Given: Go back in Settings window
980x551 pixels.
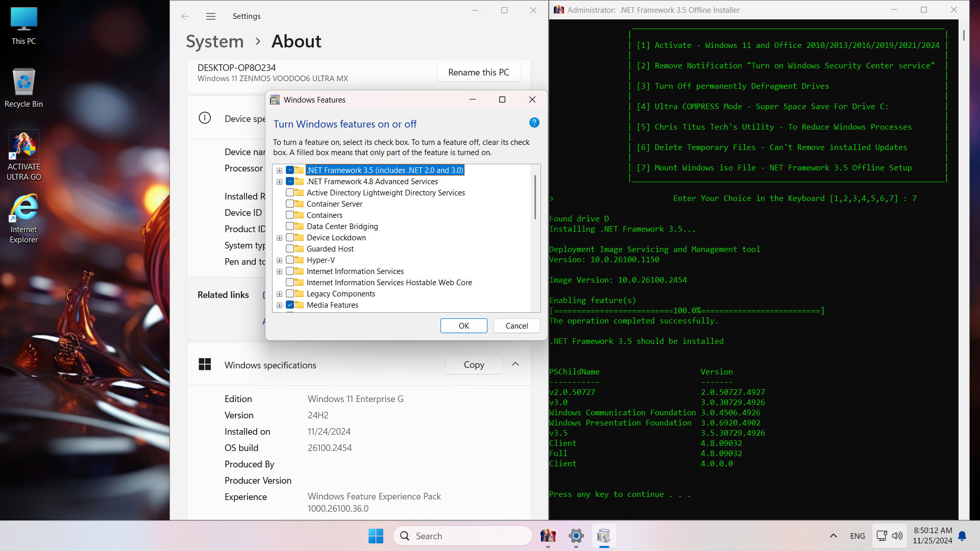Looking at the screenshot, I should tap(185, 16).
